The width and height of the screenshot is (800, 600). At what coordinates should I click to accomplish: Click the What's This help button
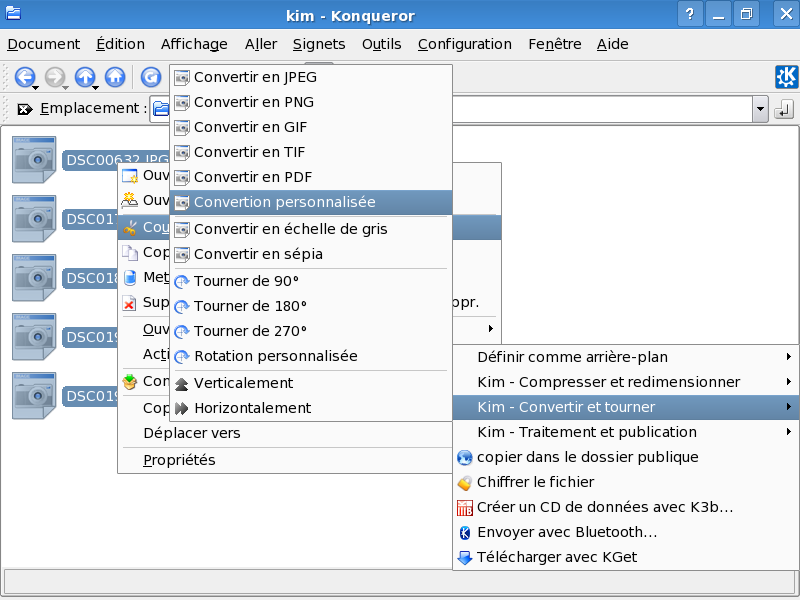690,14
